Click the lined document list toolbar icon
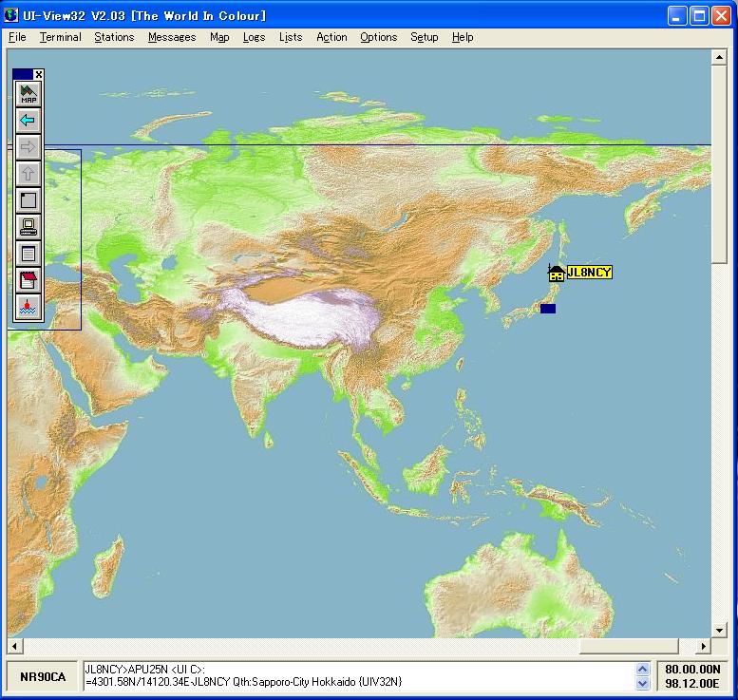The image size is (738, 700). (28, 254)
